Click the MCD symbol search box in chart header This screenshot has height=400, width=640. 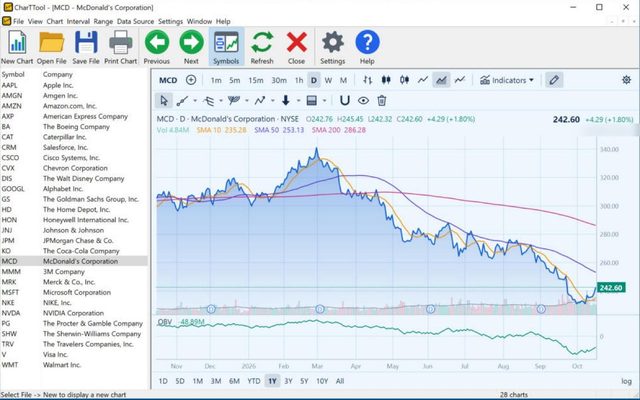tap(168, 80)
